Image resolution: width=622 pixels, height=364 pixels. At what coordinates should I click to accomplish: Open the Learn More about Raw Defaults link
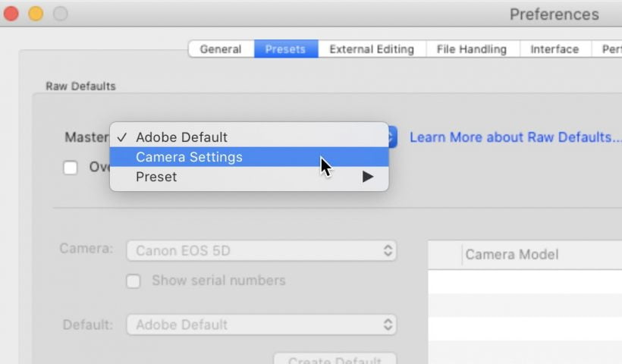(515, 137)
